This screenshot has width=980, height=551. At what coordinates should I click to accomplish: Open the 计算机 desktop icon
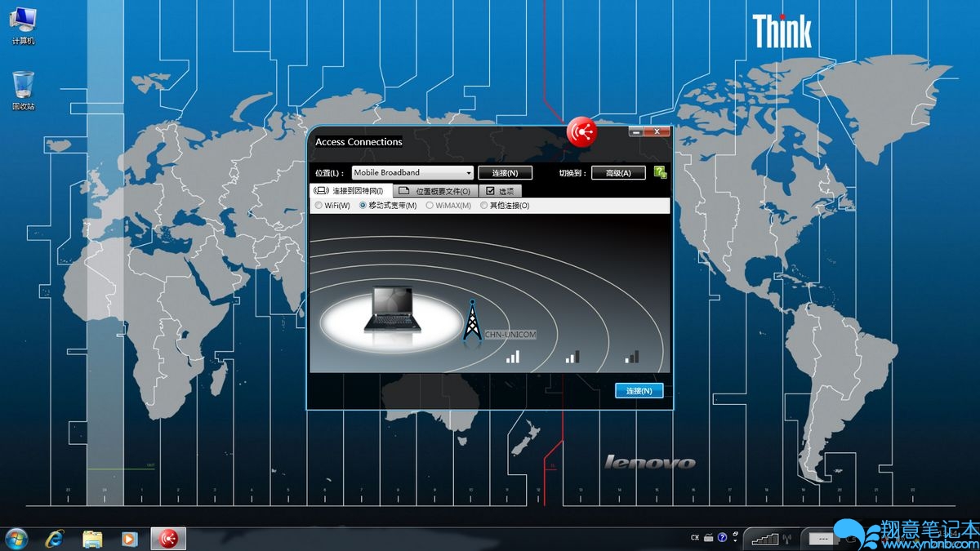23,24
